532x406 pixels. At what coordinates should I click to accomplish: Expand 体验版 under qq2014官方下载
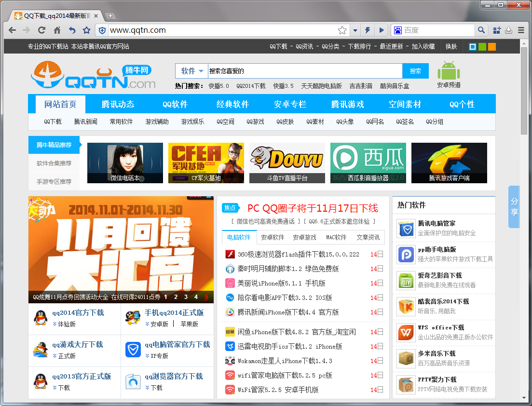point(64,324)
